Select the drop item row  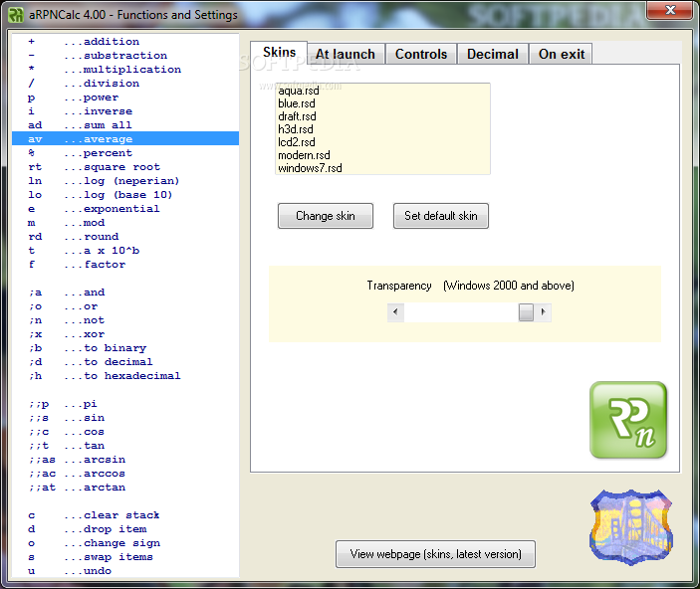point(125,529)
